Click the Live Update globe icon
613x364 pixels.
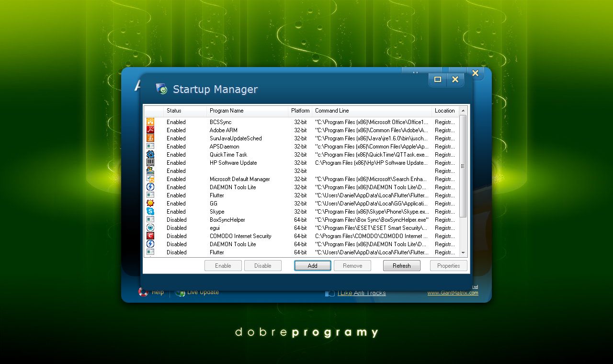(180, 292)
